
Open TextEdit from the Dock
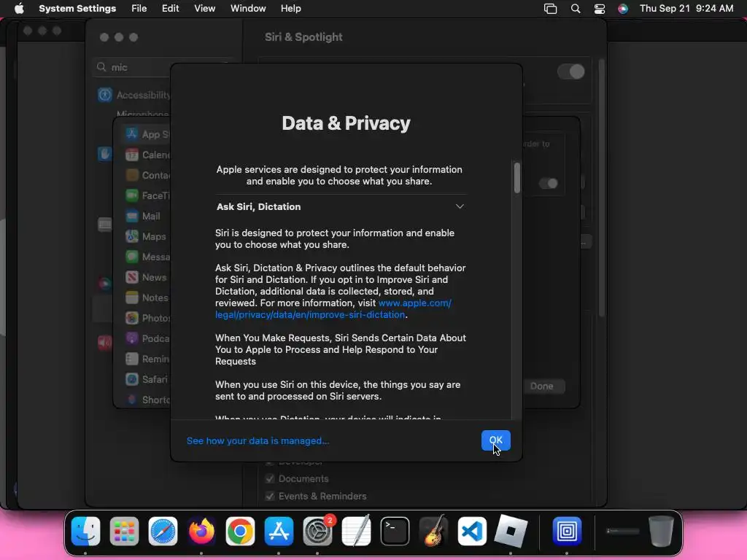[x=356, y=531]
